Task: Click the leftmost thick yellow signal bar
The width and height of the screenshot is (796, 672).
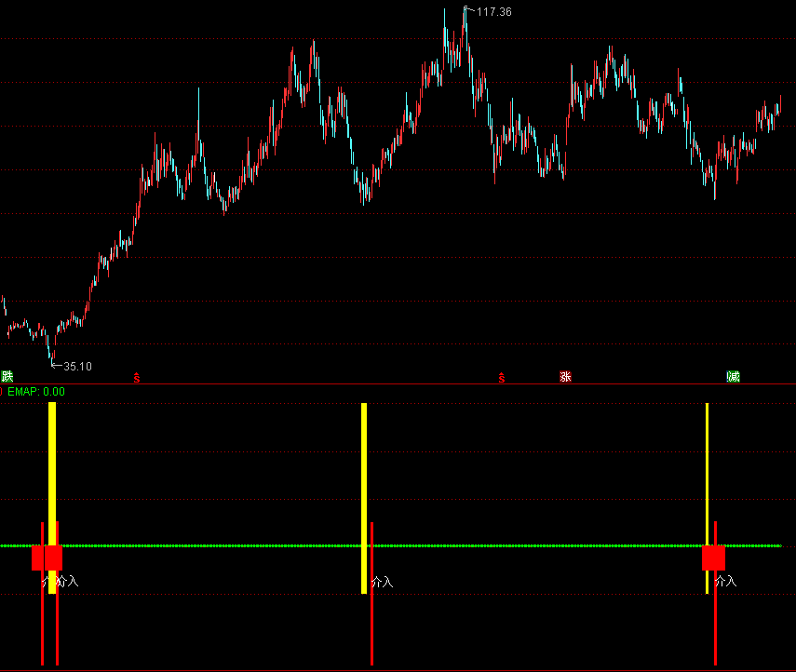Action: coord(52,498)
